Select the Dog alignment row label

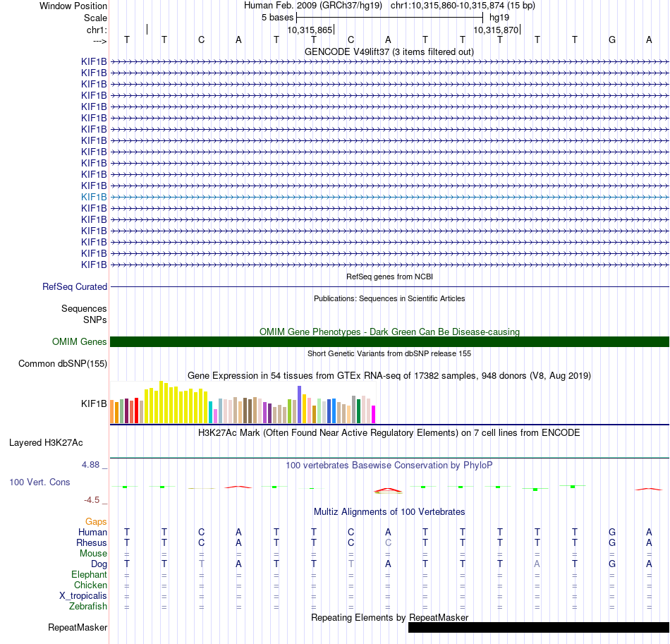[x=99, y=564]
